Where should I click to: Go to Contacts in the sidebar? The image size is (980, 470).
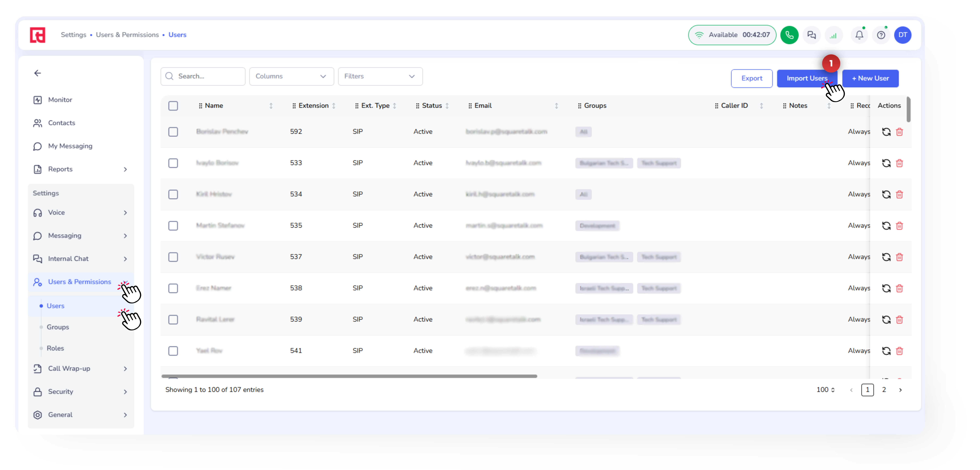62,123
